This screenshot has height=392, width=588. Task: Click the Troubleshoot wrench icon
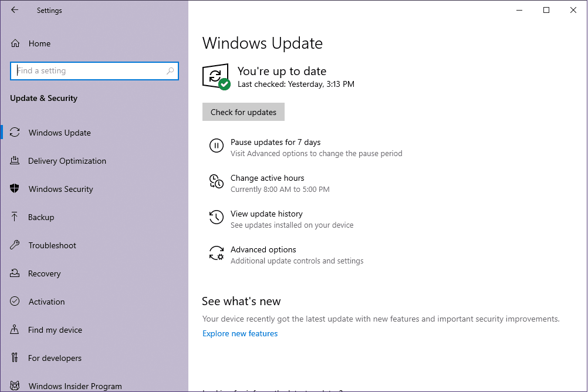point(15,245)
